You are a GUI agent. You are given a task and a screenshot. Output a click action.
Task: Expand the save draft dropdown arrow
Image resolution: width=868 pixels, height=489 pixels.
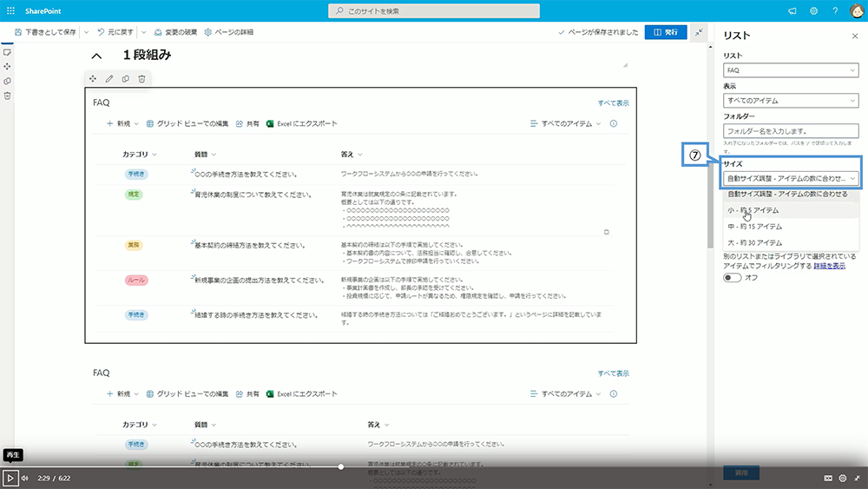(86, 32)
